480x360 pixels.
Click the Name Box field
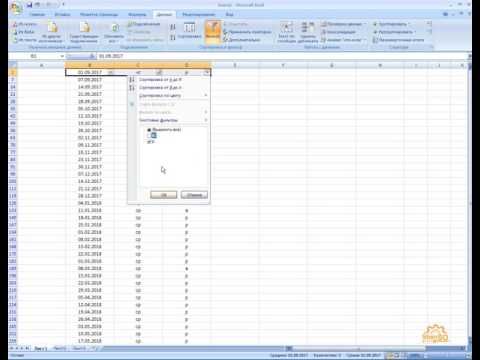coord(34,56)
